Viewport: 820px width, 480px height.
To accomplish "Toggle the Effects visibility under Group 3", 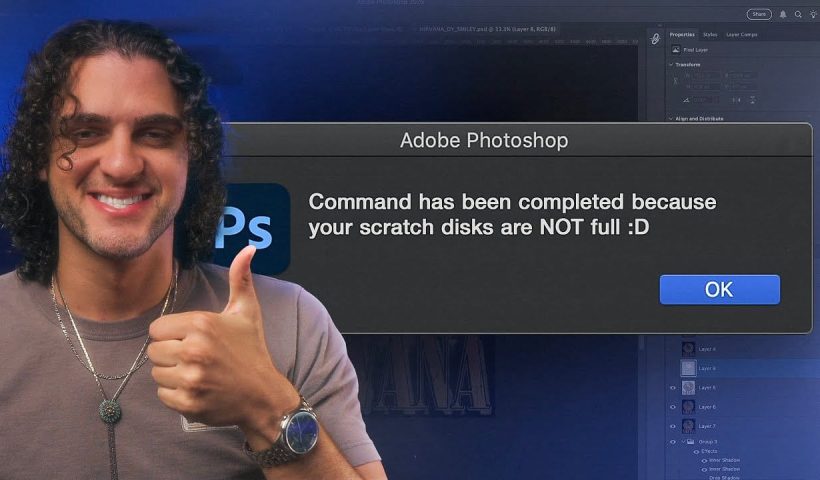I will click(696, 451).
